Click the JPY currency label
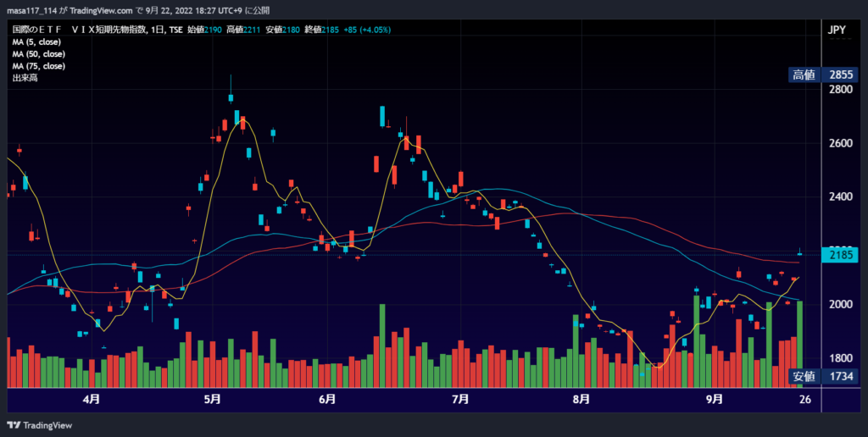 tap(837, 30)
